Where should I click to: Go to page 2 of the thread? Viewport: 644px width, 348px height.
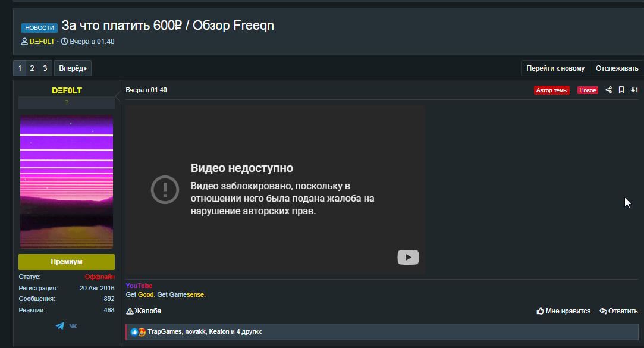[32, 68]
